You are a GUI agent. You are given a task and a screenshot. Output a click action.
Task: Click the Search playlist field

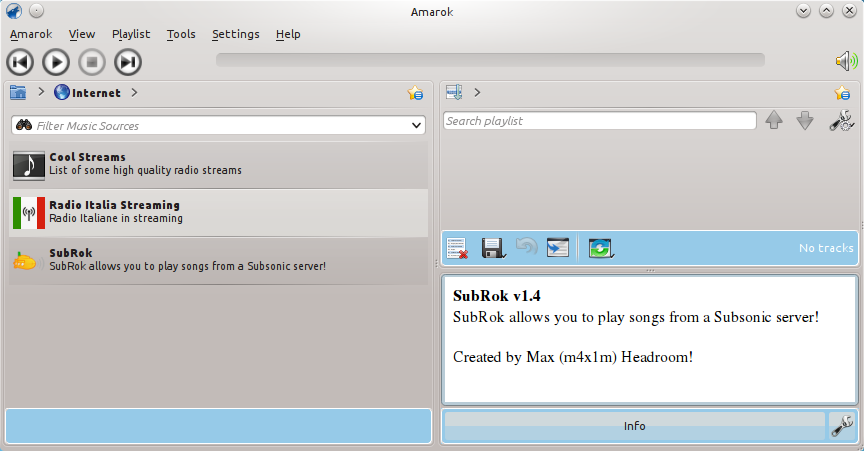[x=600, y=121]
